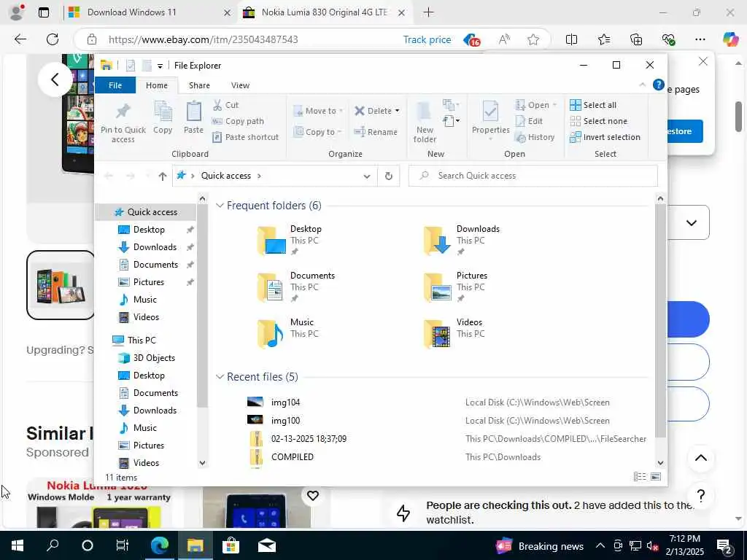Collapse the Frequent folders section
This screenshot has width=747, height=560.
point(220,205)
